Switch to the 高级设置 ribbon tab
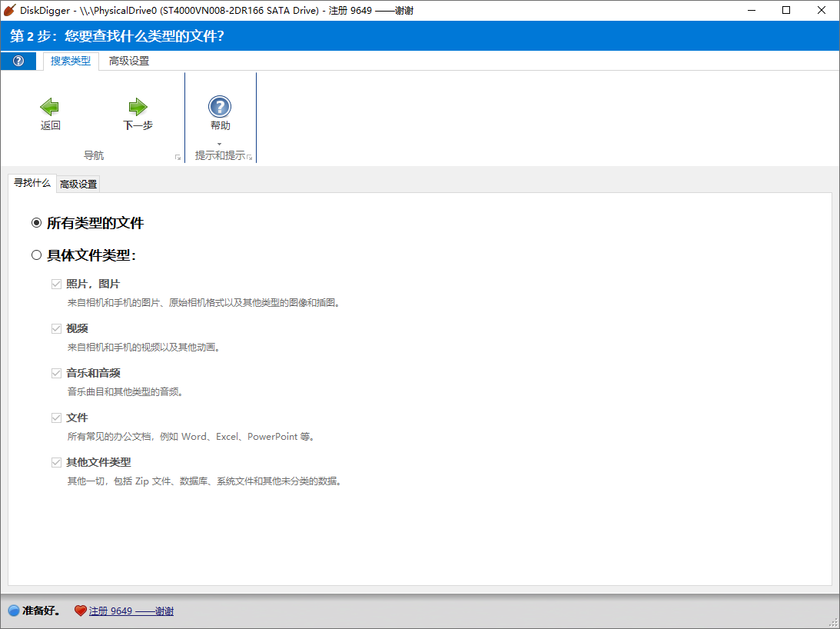Viewport: 840px width, 629px height. pos(128,60)
